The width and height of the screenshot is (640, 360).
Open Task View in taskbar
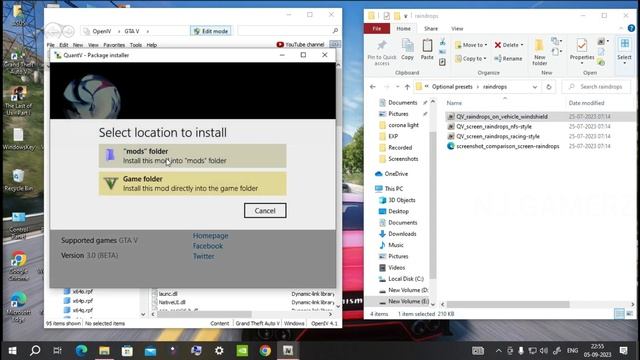(58, 351)
